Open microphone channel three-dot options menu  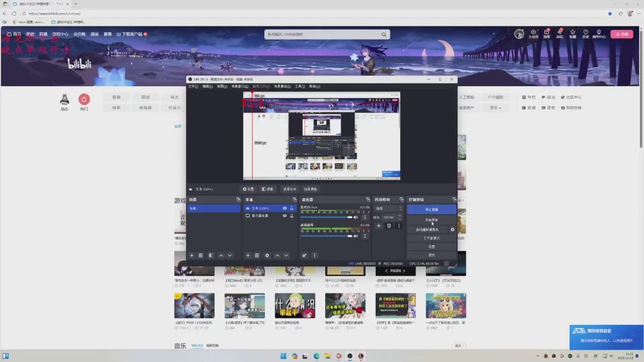[x=366, y=217]
